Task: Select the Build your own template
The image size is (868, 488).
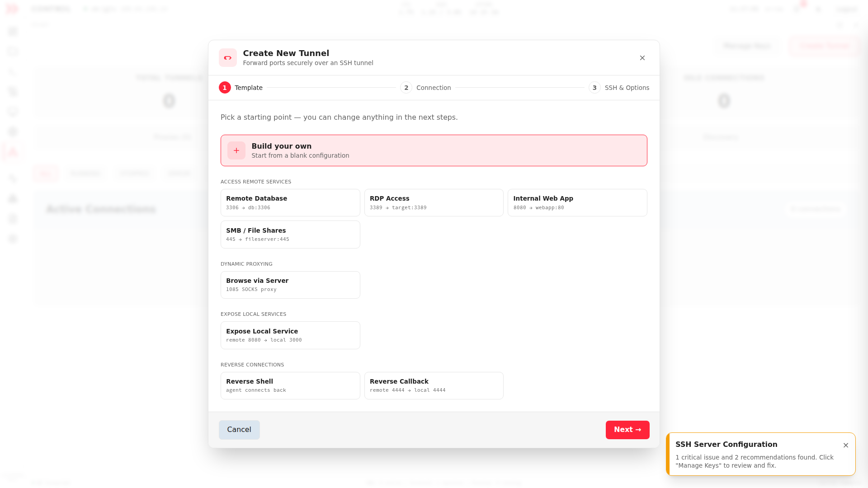Action: [434, 150]
